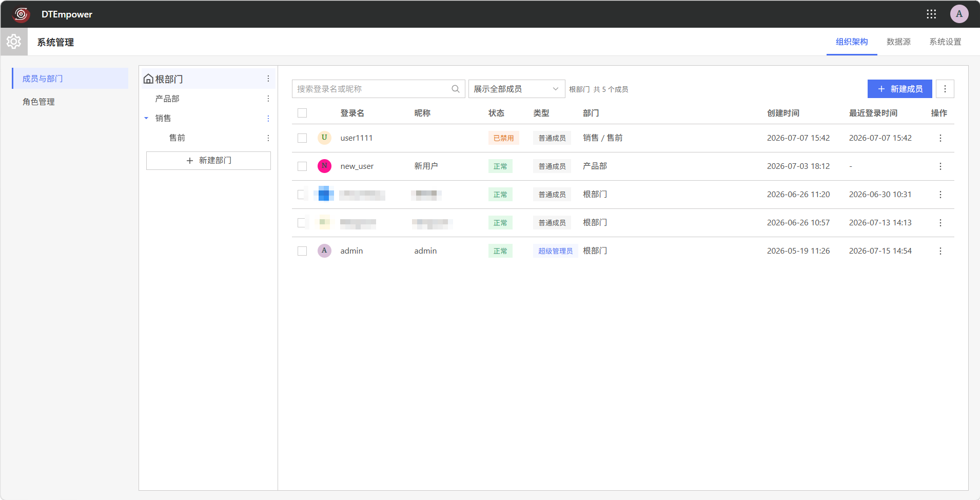Open actions menu for admin row
Screen dimensions: 980x500
940,251
